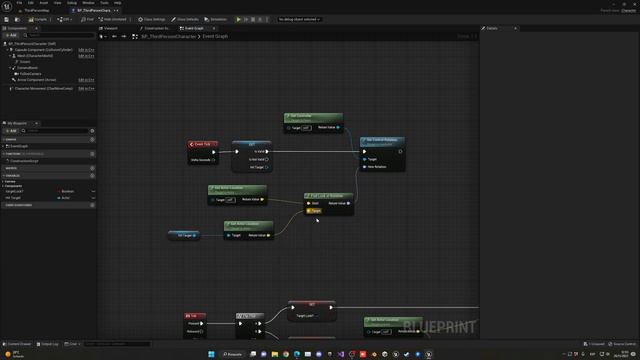The height and width of the screenshot is (360, 640).
Task: Click the Stop playback button
Action: click(253, 19)
